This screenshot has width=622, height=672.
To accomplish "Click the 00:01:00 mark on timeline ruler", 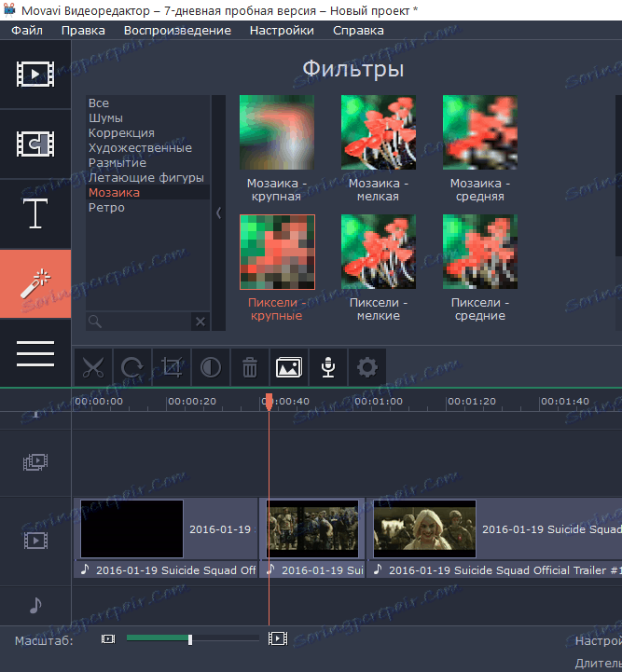I will tap(379, 402).
